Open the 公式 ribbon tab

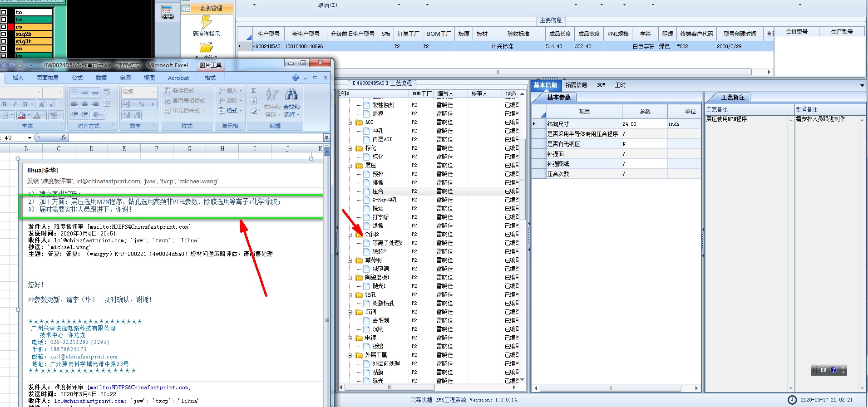(x=77, y=78)
